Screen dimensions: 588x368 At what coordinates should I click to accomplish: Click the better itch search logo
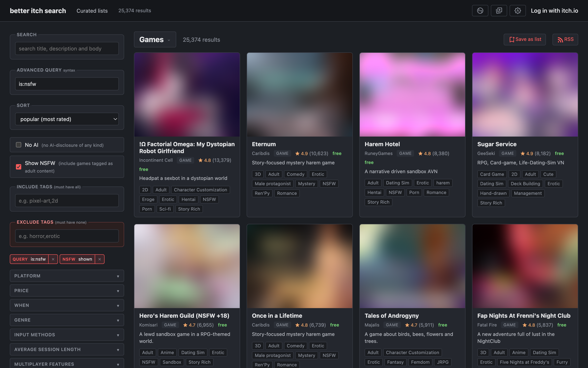[x=38, y=11]
